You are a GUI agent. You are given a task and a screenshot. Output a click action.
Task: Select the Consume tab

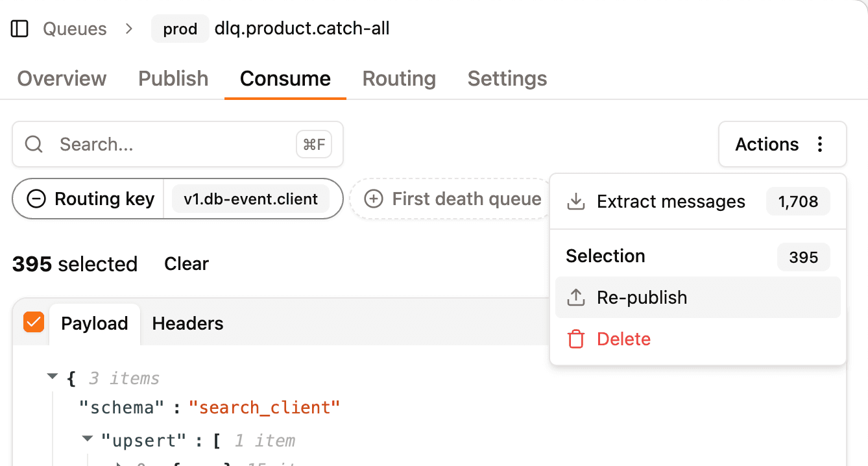[x=285, y=79]
